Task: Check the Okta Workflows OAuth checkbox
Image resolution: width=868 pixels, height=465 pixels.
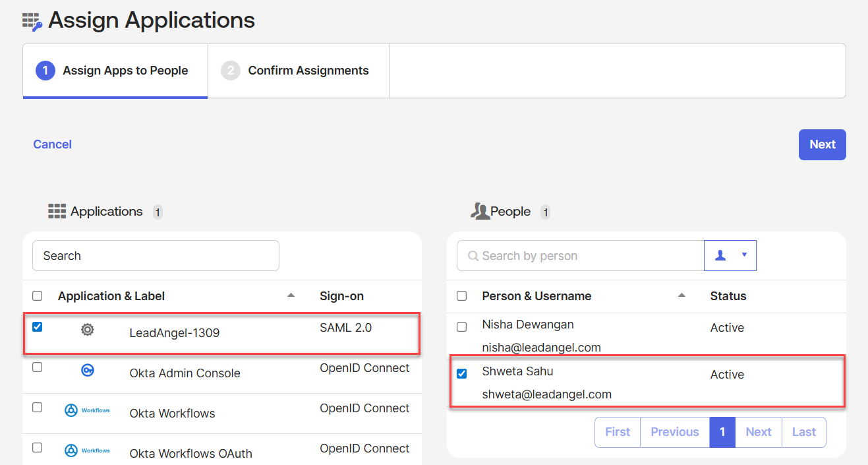Action: [38, 448]
